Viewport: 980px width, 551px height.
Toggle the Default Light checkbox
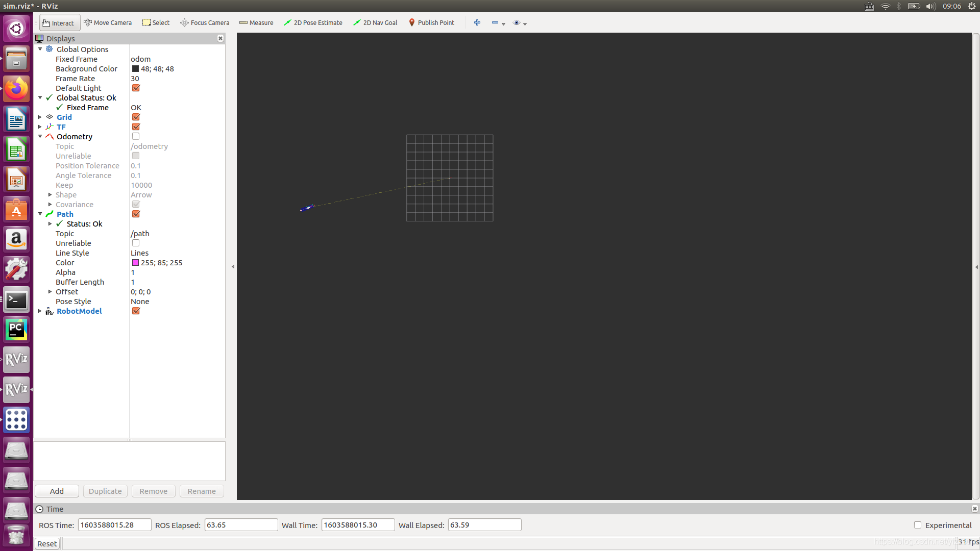pos(136,88)
